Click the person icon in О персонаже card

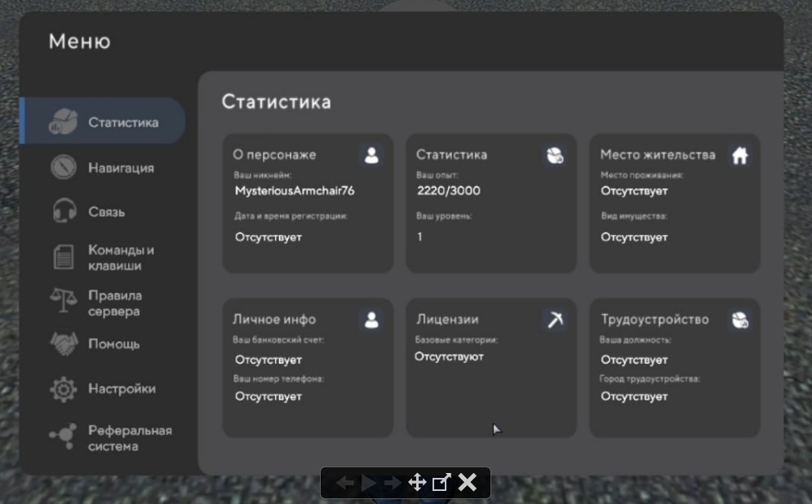point(371,155)
